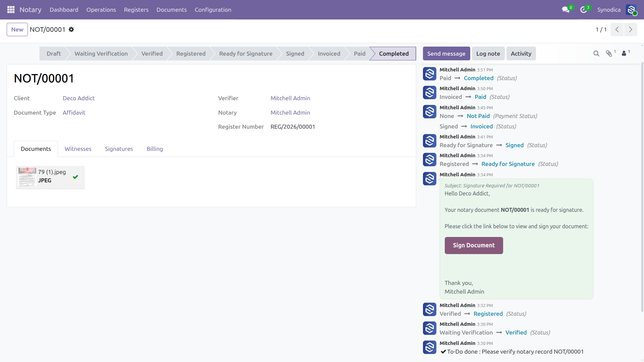Go to the previous record arrow
Image resolution: width=644 pixels, height=362 pixels.
click(617, 29)
